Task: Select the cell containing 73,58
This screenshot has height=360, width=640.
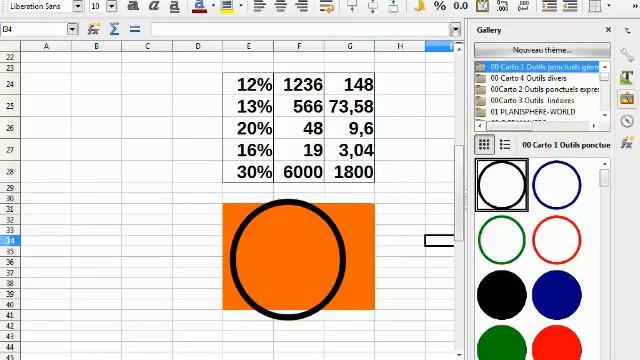Action: pyautogui.click(x=349, y=106)
